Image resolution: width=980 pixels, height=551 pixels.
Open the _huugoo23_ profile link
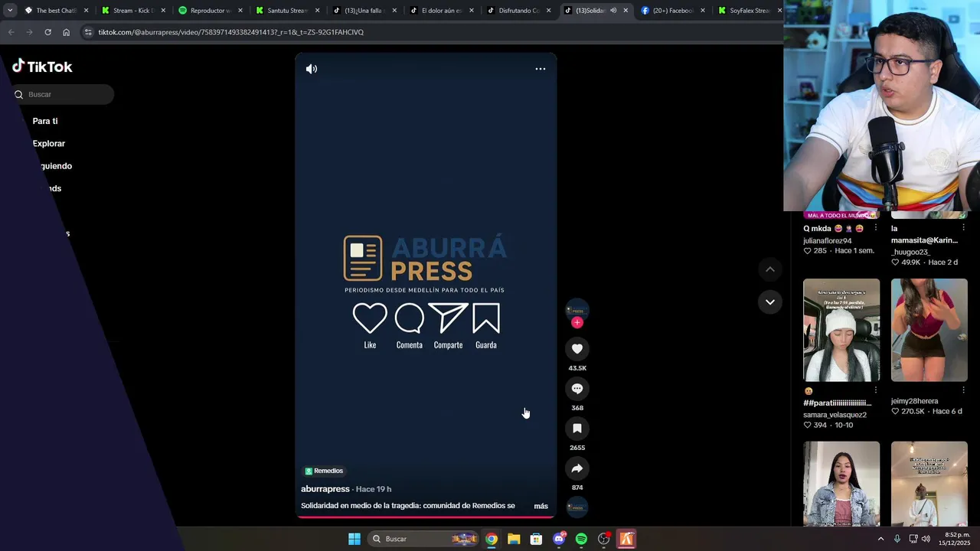(910, 252)
